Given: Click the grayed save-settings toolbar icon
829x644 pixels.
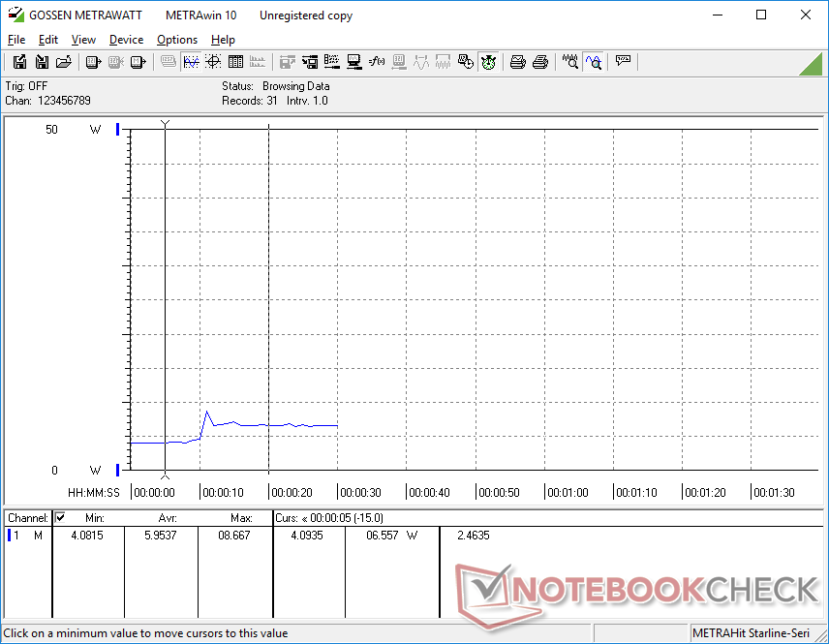Looking at the screenshot, I should click(287, 62).
